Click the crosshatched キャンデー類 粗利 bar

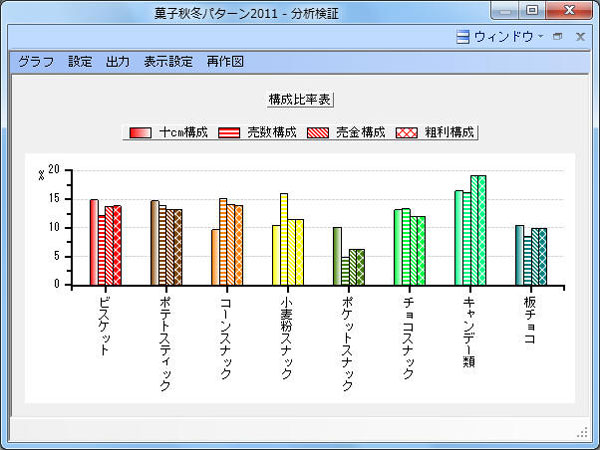click(x=482, y=230)
